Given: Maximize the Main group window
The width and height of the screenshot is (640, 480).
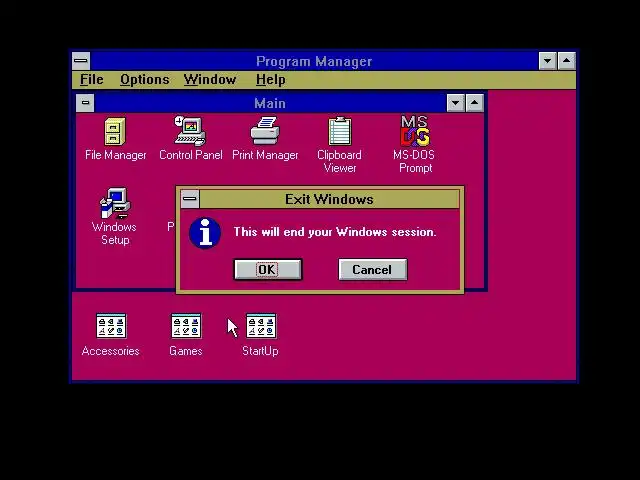Looking at the screenshot, I should [474, 103].
